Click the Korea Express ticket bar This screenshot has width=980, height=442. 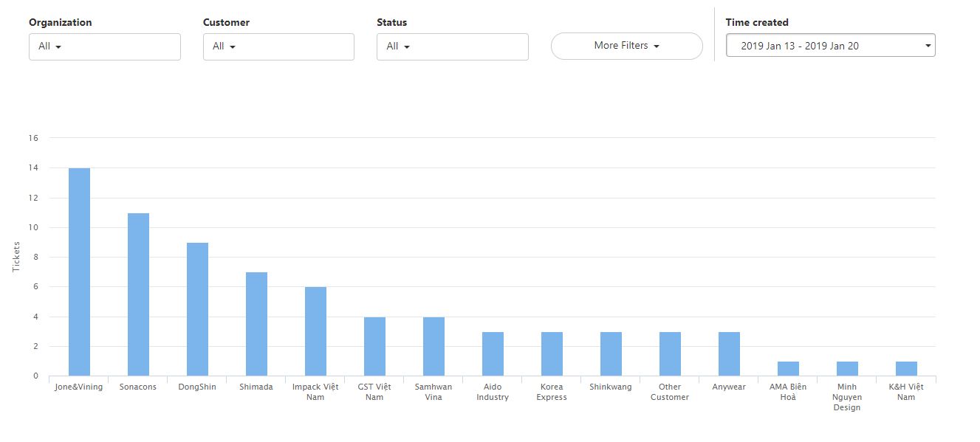click(552, 354)
